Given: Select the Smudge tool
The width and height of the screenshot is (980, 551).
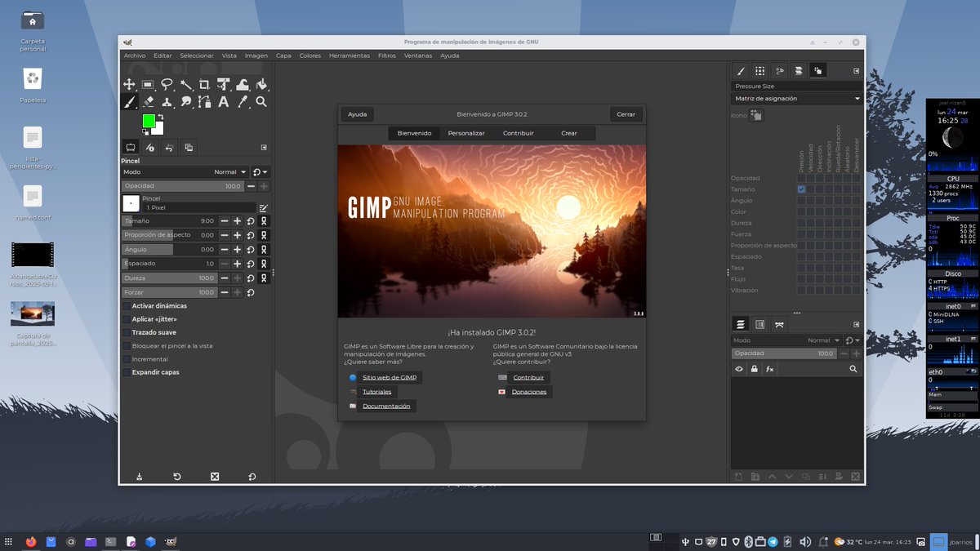Looking at the screenshot, I should pos(185,102).
